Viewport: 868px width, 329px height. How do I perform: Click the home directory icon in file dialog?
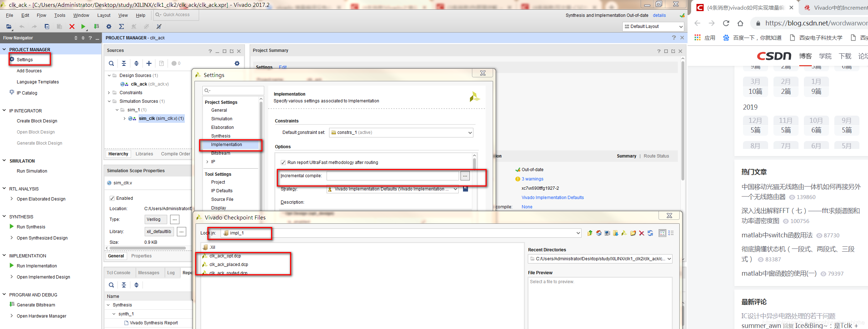click(599, 233)
